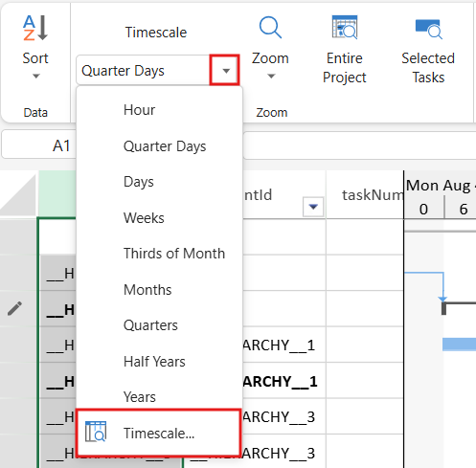The height and width of the screenshot is (468, 476).
Task: Click the Entire Project icon
Action: (345, 27)
